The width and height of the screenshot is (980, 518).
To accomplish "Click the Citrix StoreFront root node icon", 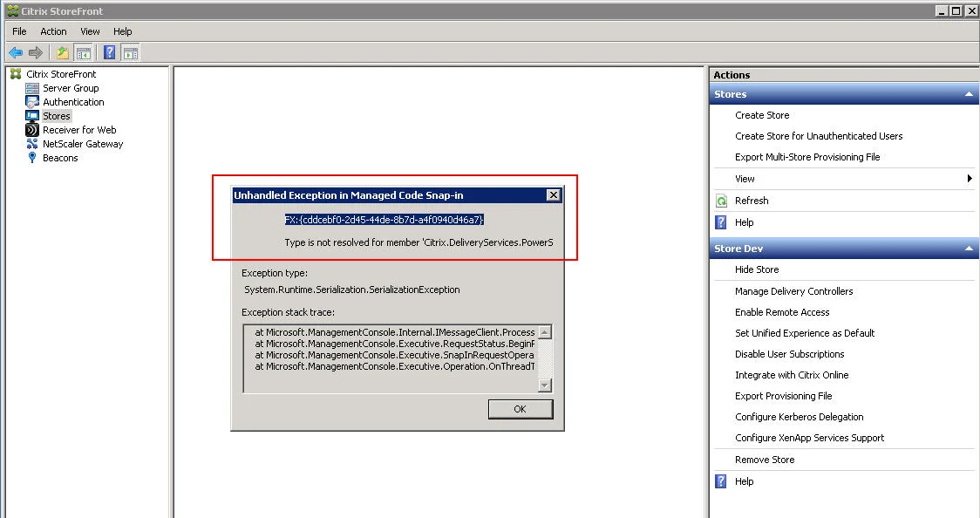I will (16, 74).
